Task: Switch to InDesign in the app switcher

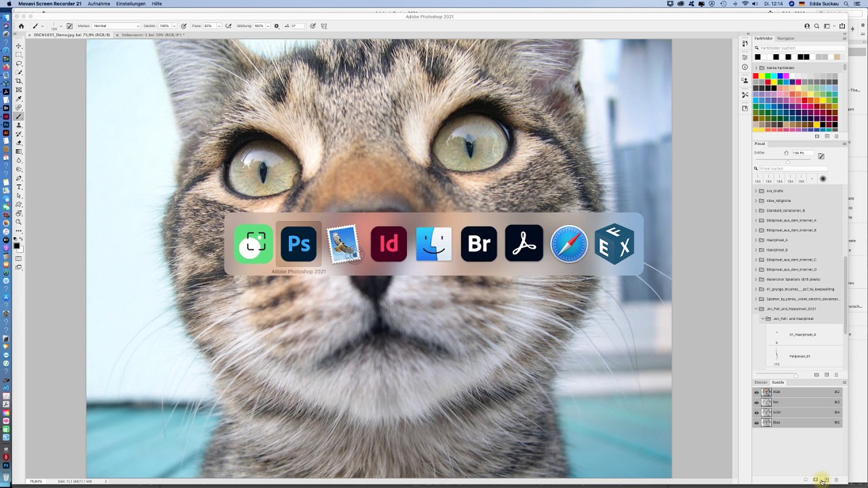Action: tap(389, 244)
